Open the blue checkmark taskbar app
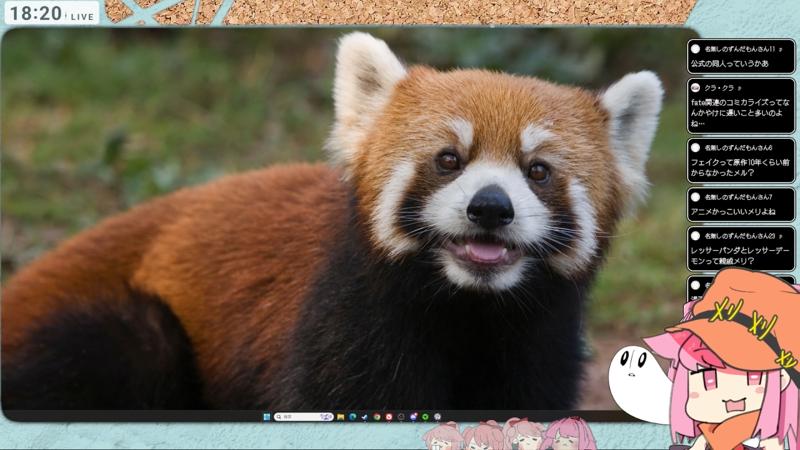 point(364,417)
